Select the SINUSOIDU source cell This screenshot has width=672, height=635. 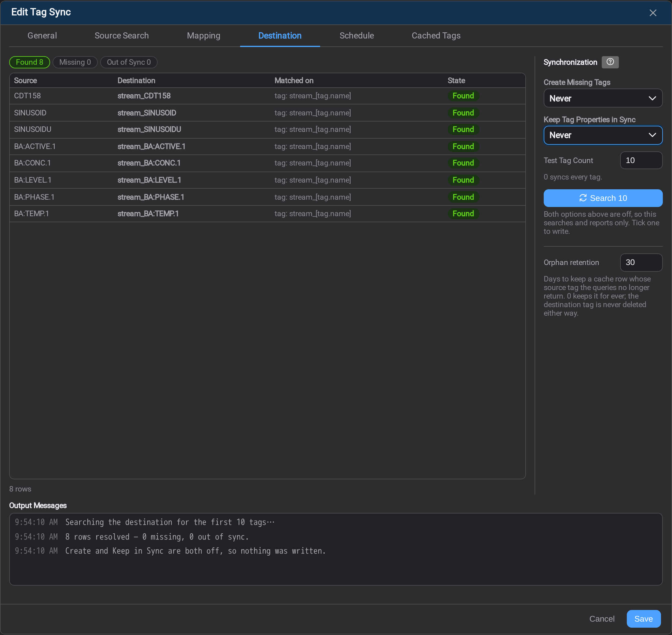coord(32,129)
